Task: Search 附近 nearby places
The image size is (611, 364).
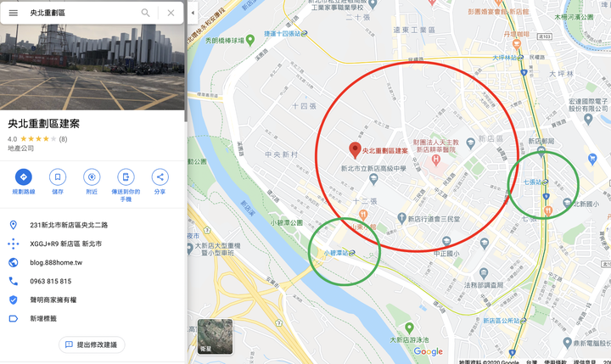Action: click(x=92, y=177)
